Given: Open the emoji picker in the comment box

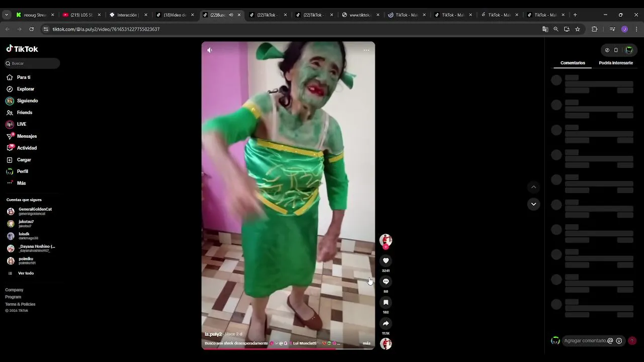Looking at the screenshot, I should point(619,341).
